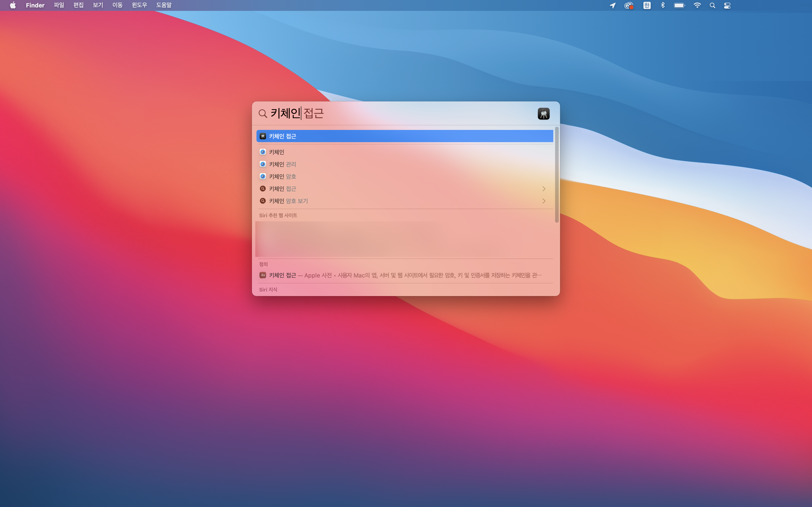812x507 pixels.
Task: Open the dictionary definition for 키체인 접근
Action: tap(404, 275)
